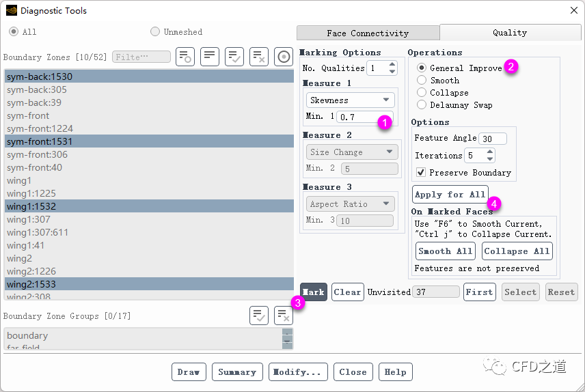Deselect all boundary zones with the X icon
The image size is (585, 392).
(259, 57)
